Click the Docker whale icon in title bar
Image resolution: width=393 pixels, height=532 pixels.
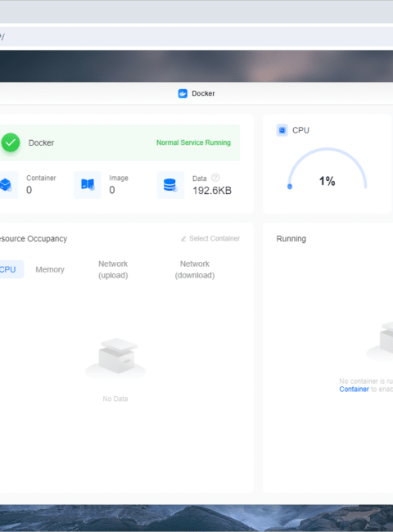[x=183, y=93]
